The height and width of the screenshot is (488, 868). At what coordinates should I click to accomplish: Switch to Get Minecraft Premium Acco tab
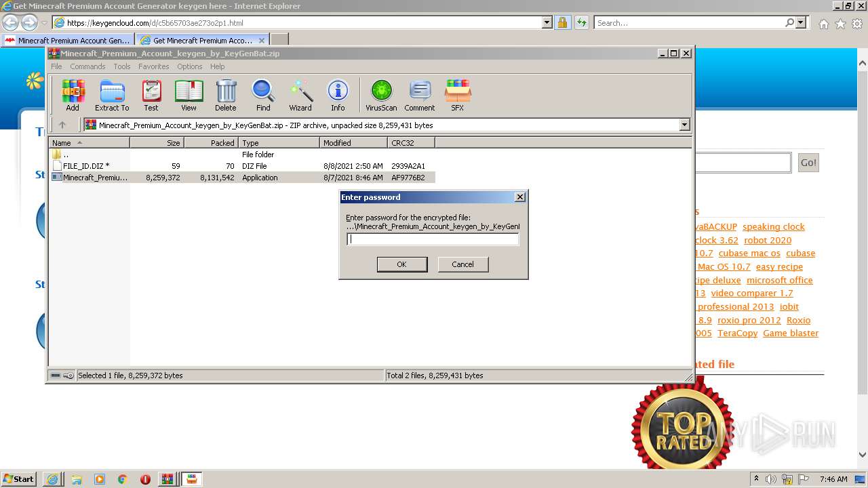point(203,40)
